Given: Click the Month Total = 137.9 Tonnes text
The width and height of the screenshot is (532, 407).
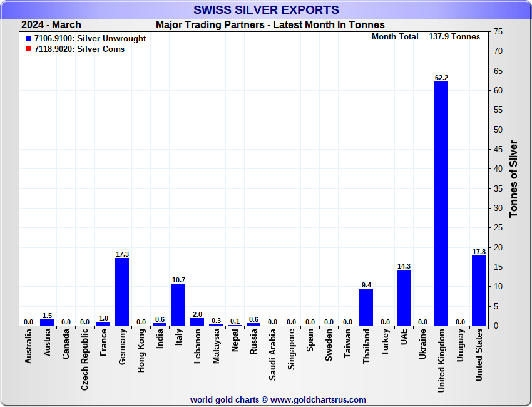Looking at the screenshot, I should tap(426, 37).
